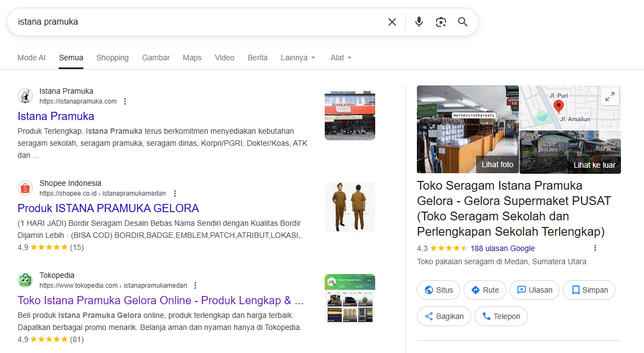The height and width of the screenshot is (353, 644).
Task: Expand the map with the fullscreen arrows icon
Action: (x=609, y=97)
